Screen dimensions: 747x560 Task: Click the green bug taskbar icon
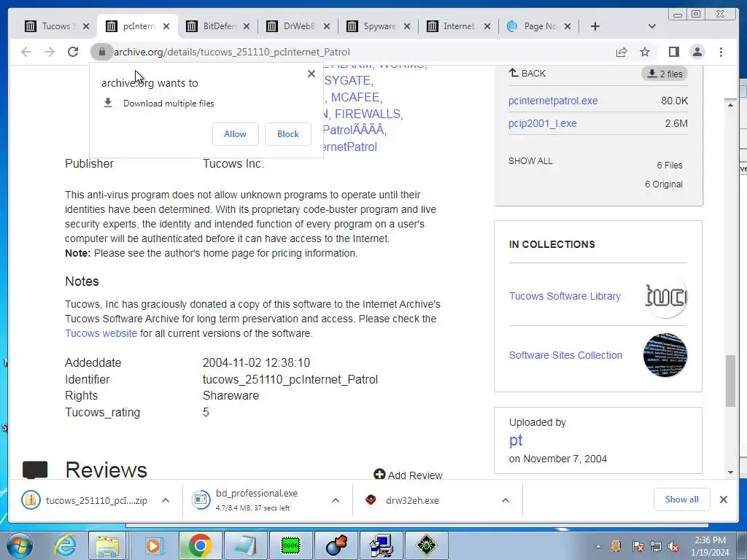[426, 545]
